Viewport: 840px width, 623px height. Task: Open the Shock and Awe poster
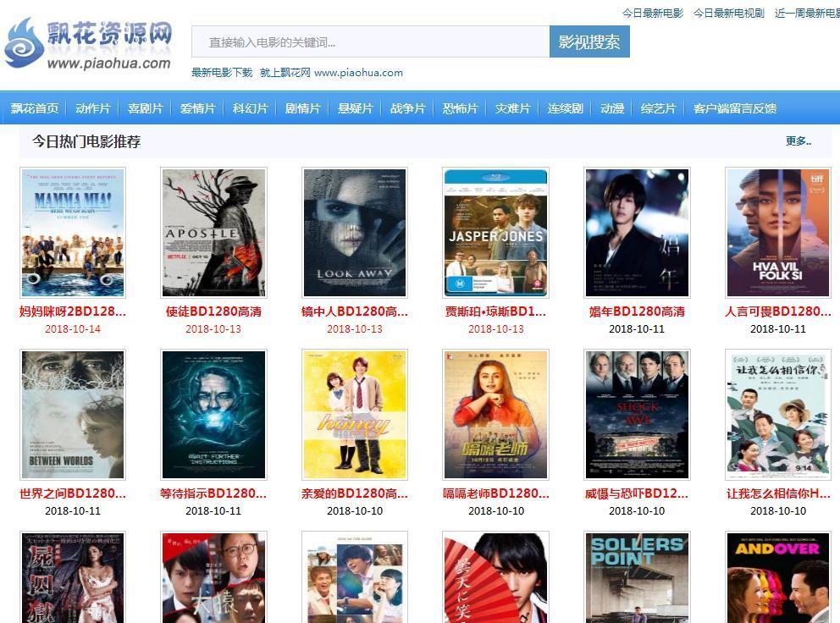point(637,415)
